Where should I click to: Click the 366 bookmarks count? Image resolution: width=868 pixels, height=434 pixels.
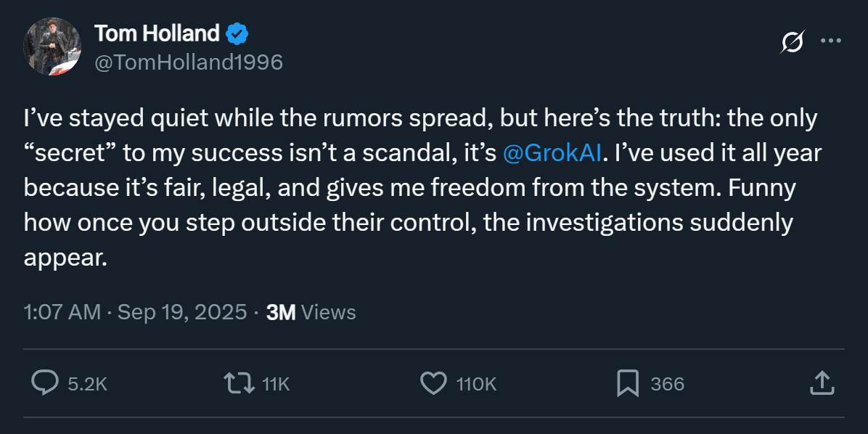click(667, 384)
